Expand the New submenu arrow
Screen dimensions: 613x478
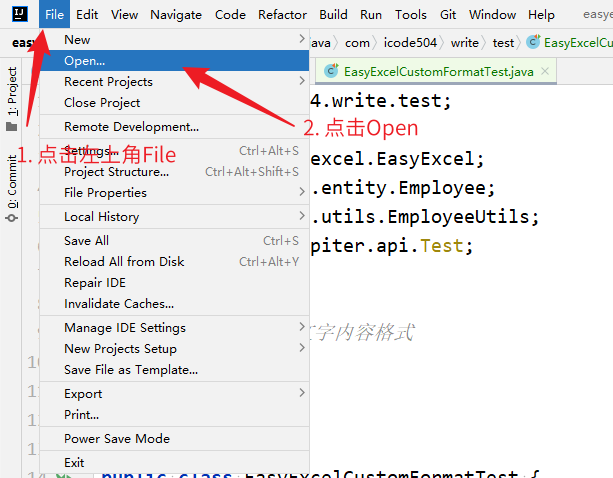pos(302,39)
